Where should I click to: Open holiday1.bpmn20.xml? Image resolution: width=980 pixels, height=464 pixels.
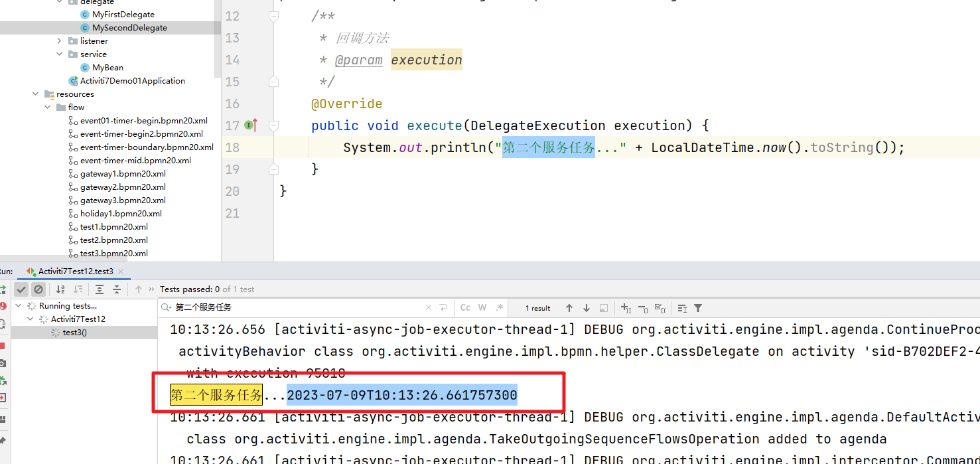coord(121,214)
